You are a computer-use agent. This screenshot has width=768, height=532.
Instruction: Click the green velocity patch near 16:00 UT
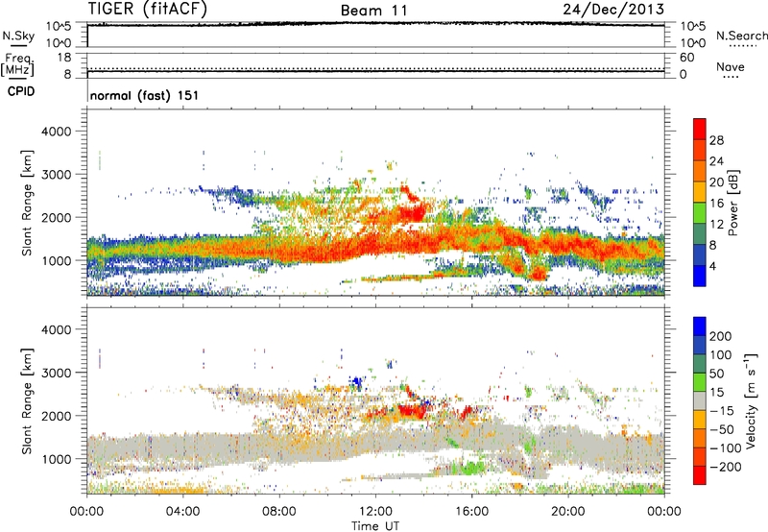[472, 467]
